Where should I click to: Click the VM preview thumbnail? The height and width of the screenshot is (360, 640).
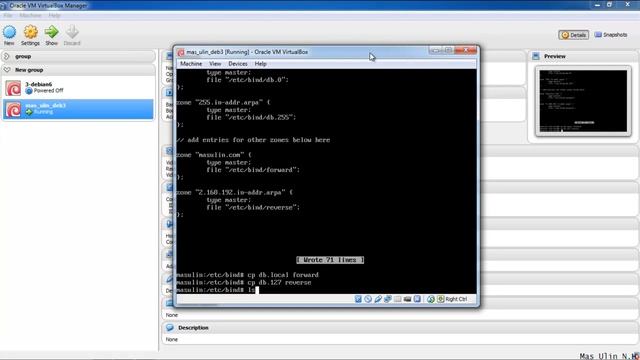583,101
